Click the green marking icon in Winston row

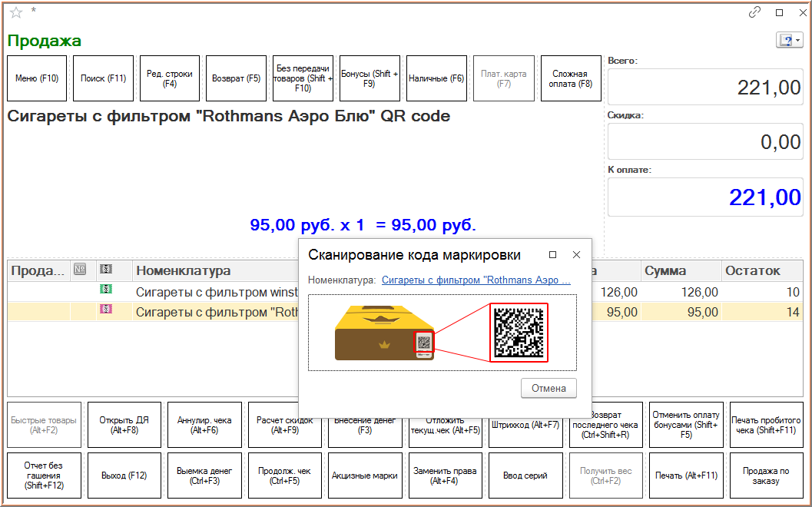click(x=106, y=291)
